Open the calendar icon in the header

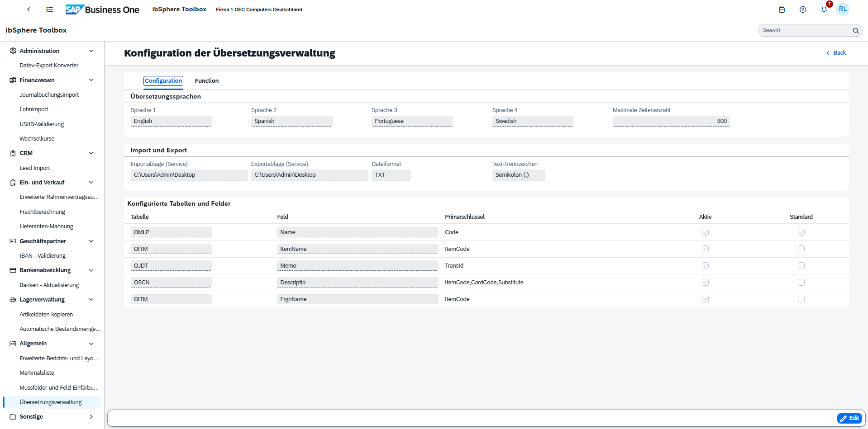(x=782, y=9)
